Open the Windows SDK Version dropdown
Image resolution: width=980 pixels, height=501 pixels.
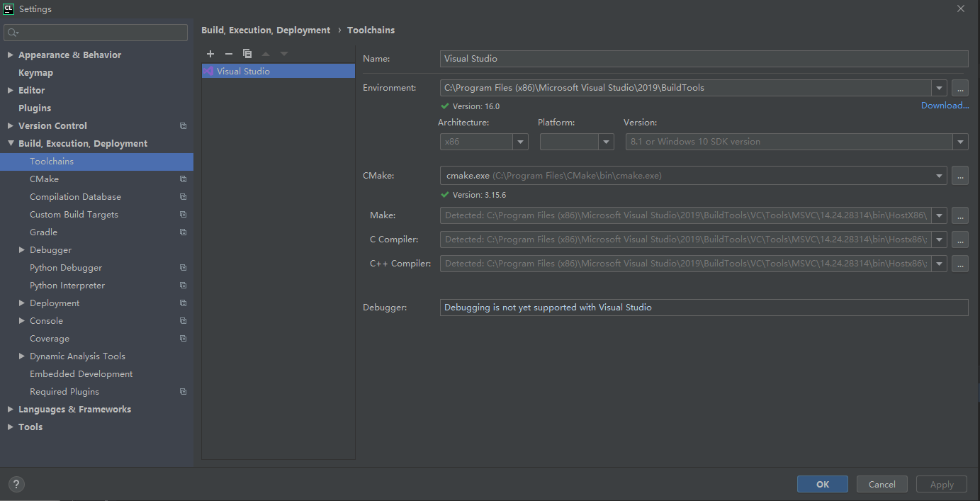[960, 141]
